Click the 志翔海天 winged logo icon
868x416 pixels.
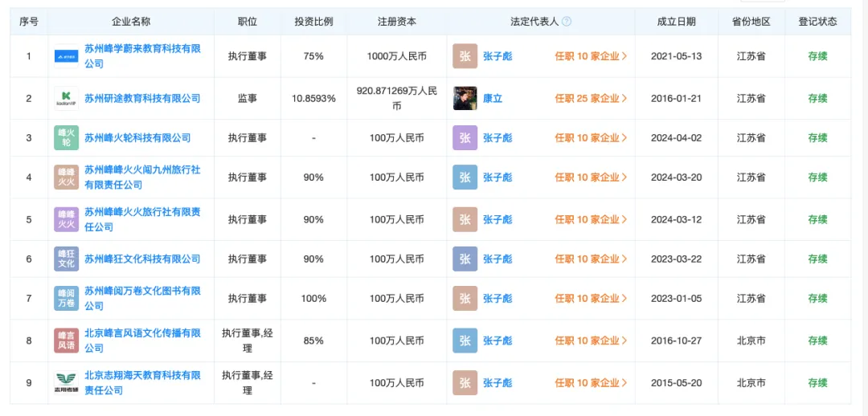click(x=66, y=382)
